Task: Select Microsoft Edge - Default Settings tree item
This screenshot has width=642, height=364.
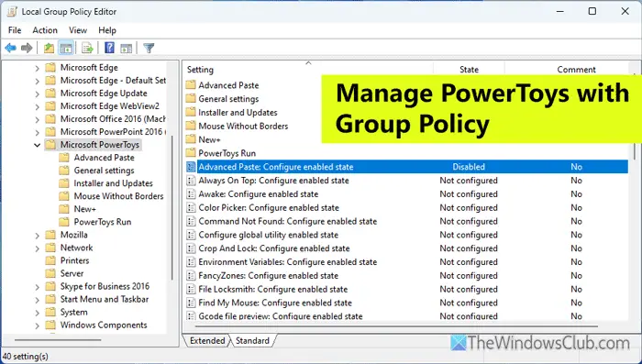Action: pyautogui.click(x=113, y=81)
